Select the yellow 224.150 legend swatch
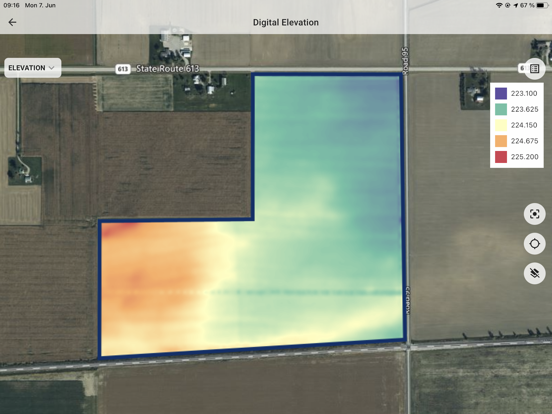The height and width of the screenshot is (414, 552). (501, 125)
